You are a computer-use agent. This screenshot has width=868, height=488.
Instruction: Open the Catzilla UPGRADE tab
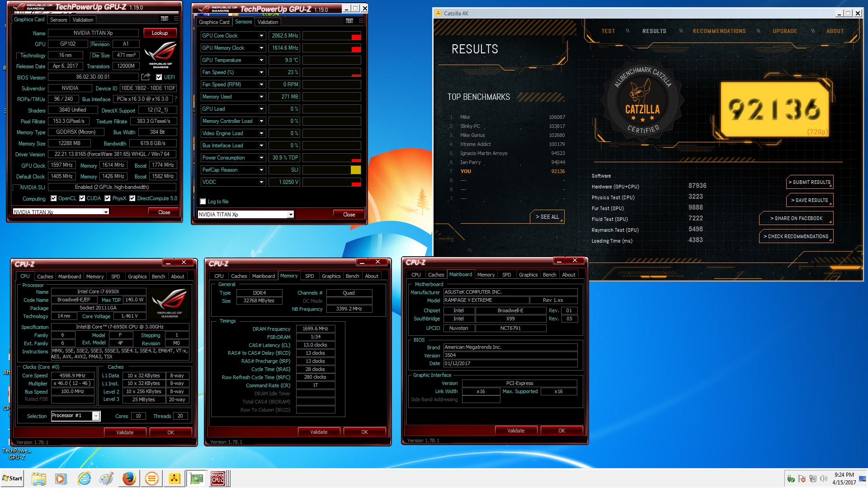785,31
